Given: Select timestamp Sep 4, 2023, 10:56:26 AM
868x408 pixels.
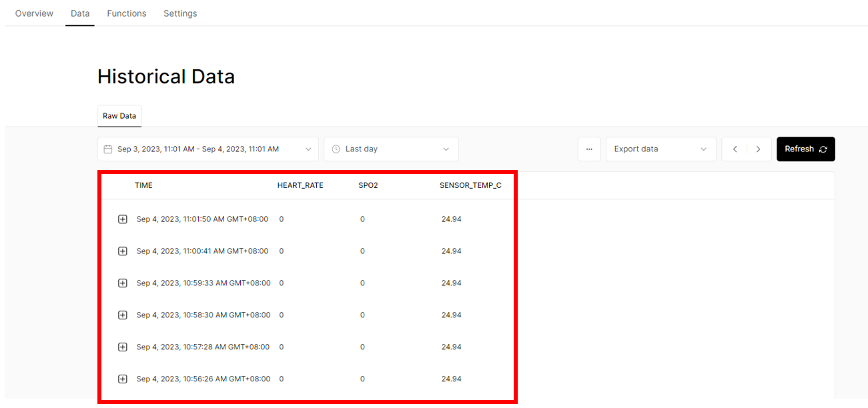Looking at the screenshot, I should [x=203, y=379].
